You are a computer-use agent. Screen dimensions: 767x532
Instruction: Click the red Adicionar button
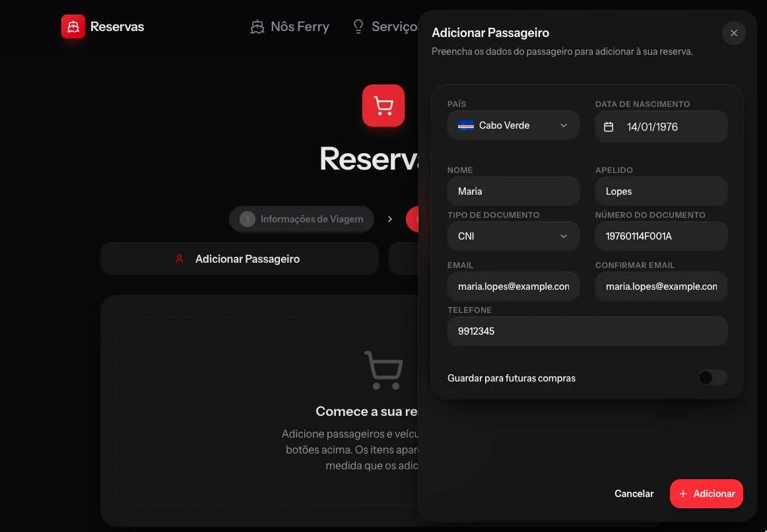click(706, 493)
